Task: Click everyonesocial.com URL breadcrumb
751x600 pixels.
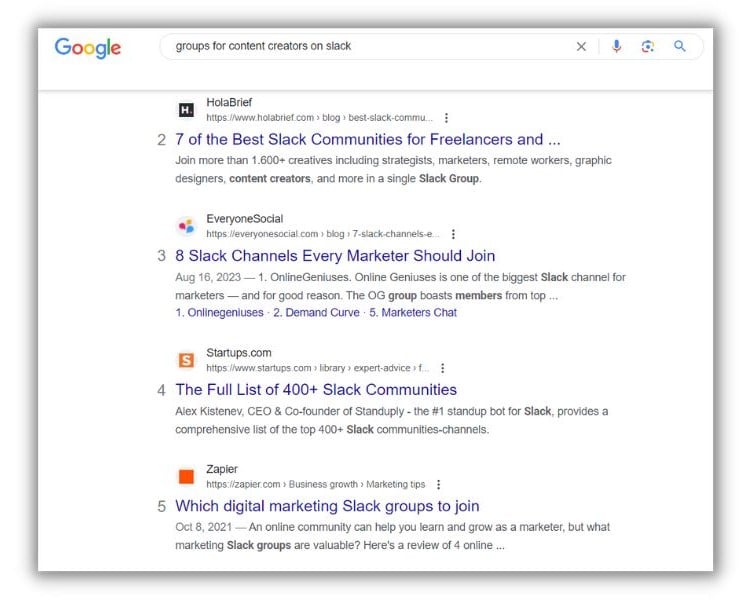Action: coord(323,234)
